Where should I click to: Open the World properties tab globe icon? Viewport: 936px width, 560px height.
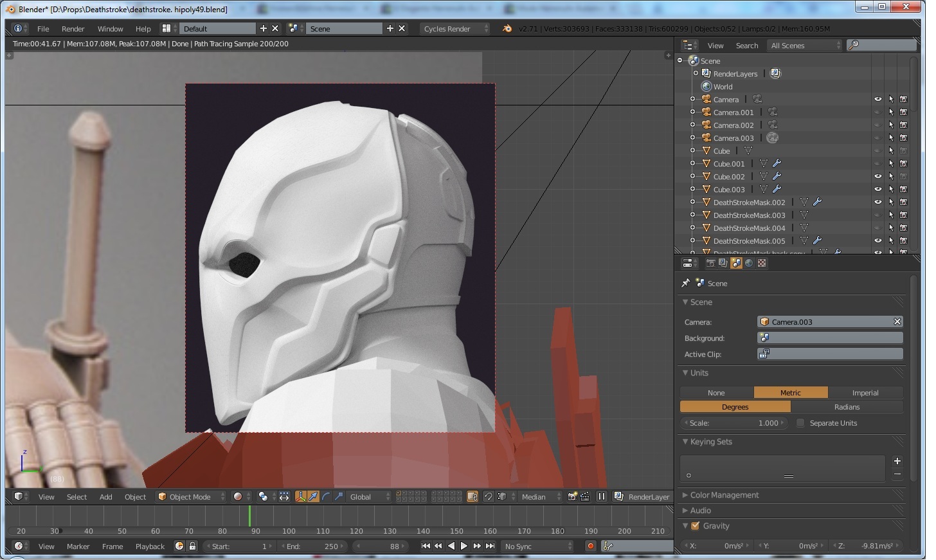(x=749, y=263)
